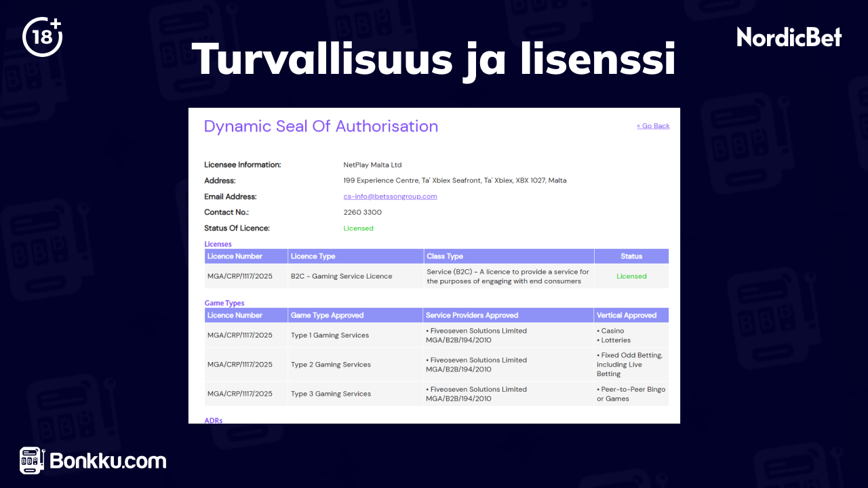
Task: Click the green Licensed status in Licenses table
Action: pos(631,277)
